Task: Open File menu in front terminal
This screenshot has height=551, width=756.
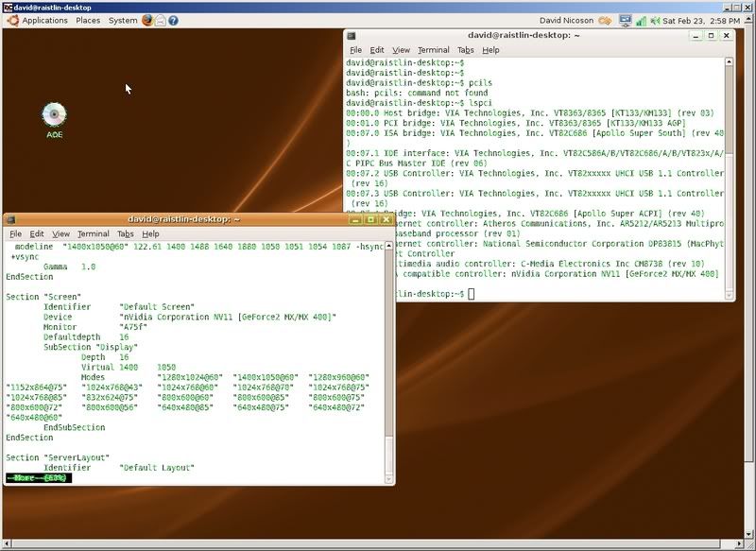Action: pos(15,233)
